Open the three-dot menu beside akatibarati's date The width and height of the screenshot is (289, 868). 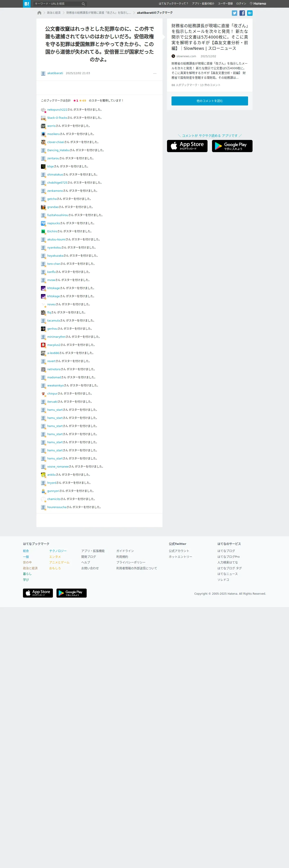click(155, 73)
